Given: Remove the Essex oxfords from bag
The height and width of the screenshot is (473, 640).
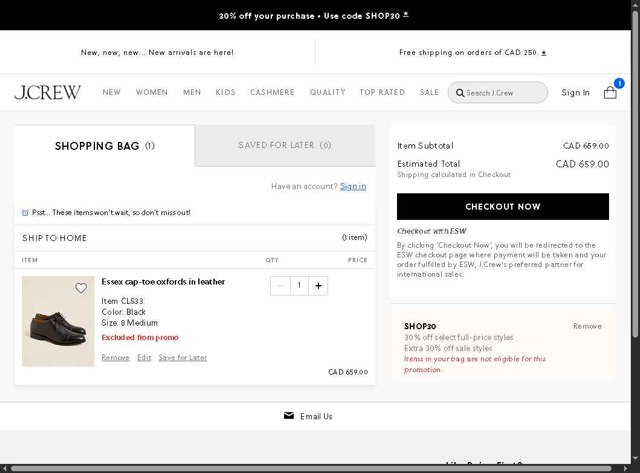Looking at the screenshot, I should coord(116,358).
